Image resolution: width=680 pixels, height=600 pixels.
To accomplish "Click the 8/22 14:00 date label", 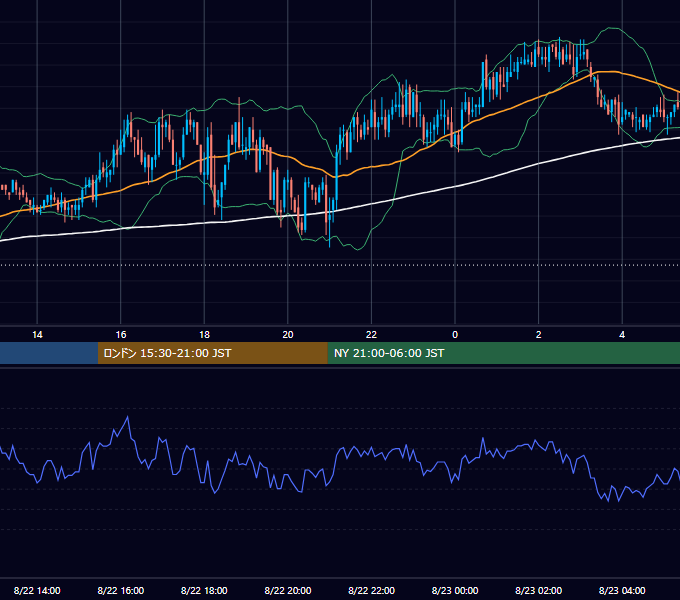I will click(x=37, y=590).
